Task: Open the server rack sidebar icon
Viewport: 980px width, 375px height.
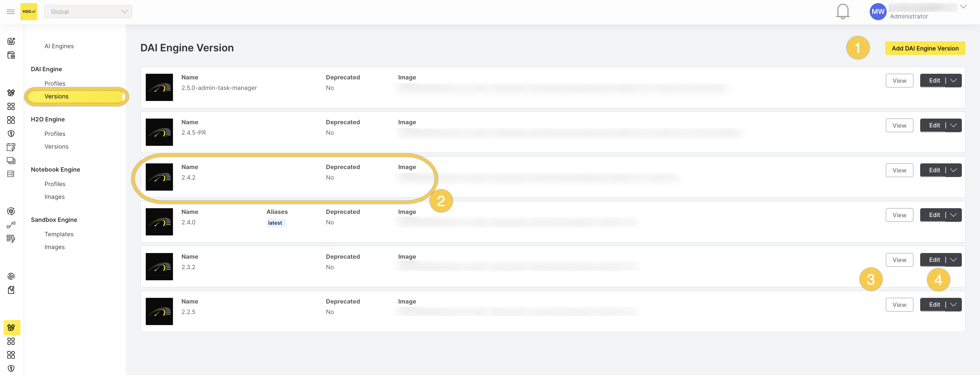Action: pos(11,174)
